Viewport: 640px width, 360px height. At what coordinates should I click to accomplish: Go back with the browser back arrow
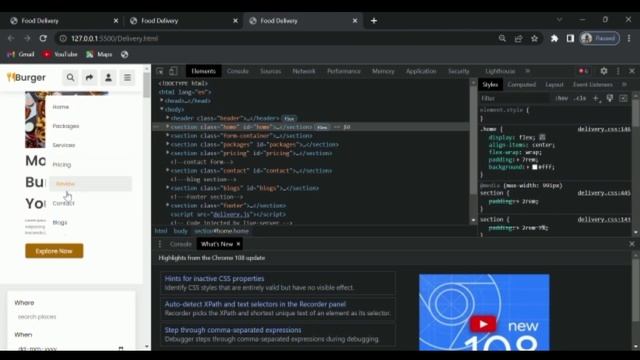(x=11, y=38)
